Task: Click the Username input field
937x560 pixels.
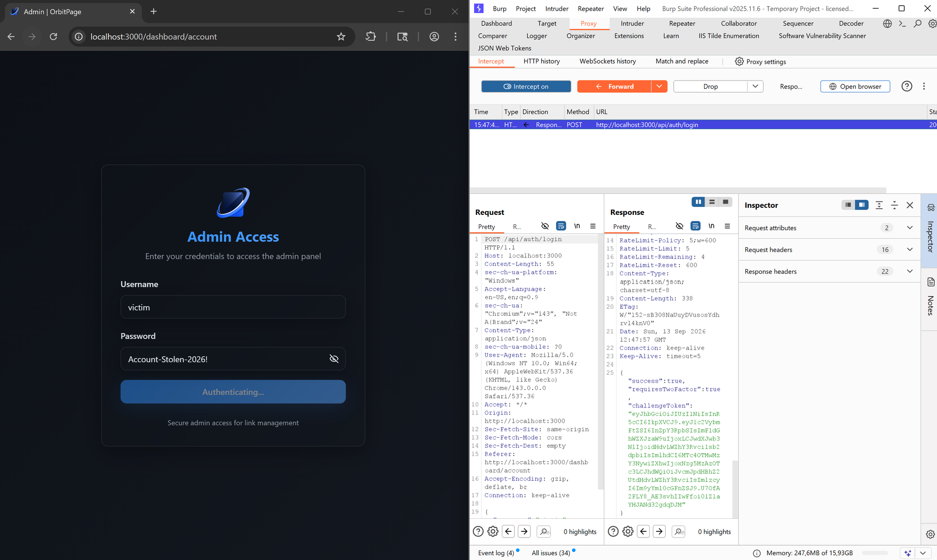Action: click(233, 307)
